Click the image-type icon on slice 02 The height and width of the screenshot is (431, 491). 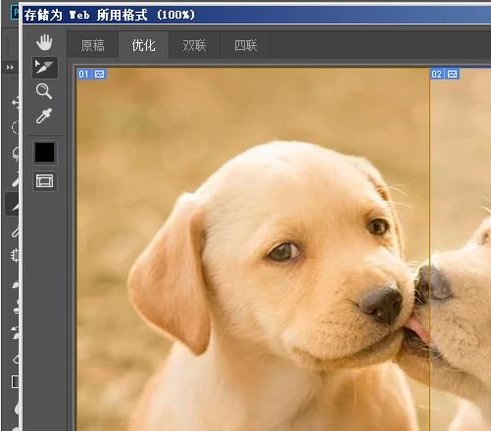click(452, 74)
